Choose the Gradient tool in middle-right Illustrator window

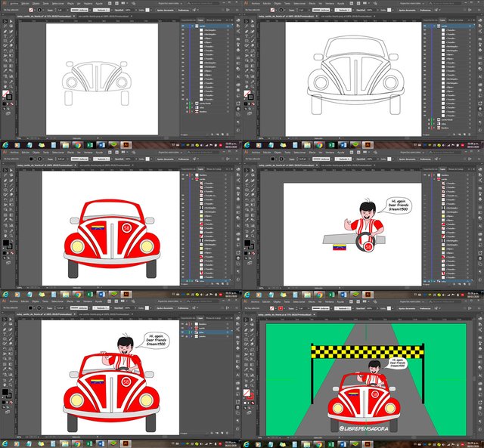253,215
